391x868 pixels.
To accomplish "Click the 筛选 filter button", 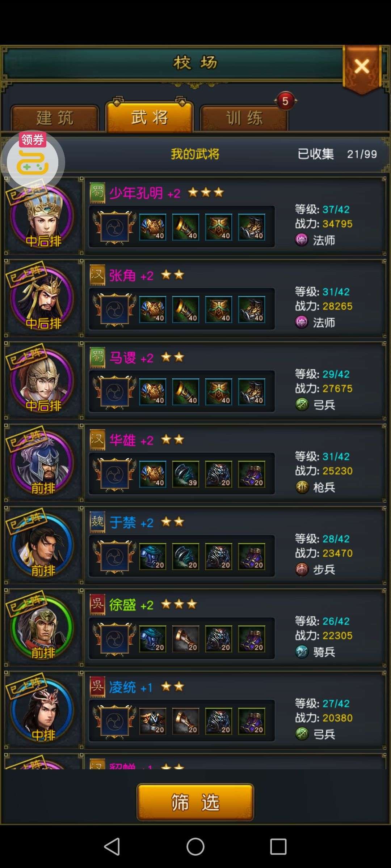I will (195, 802).
